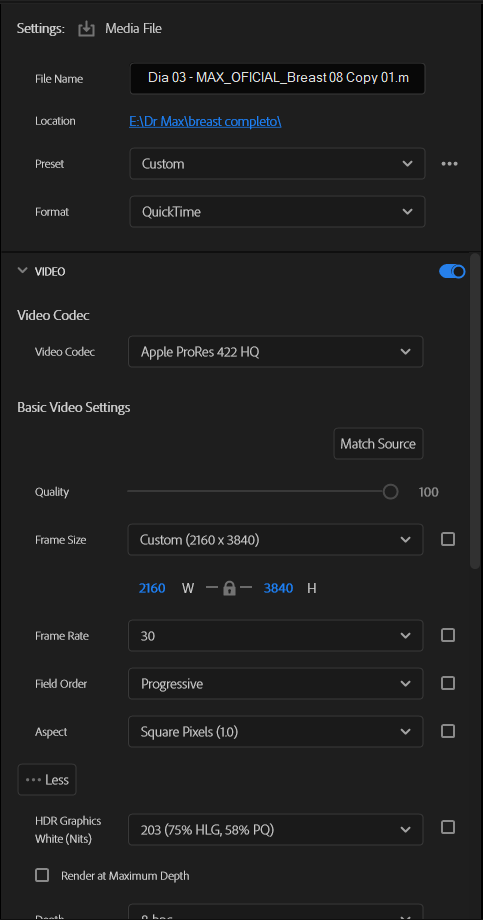483x920 pixels.
Task: Click the Match Source button
Action: [x=378, y=444]
